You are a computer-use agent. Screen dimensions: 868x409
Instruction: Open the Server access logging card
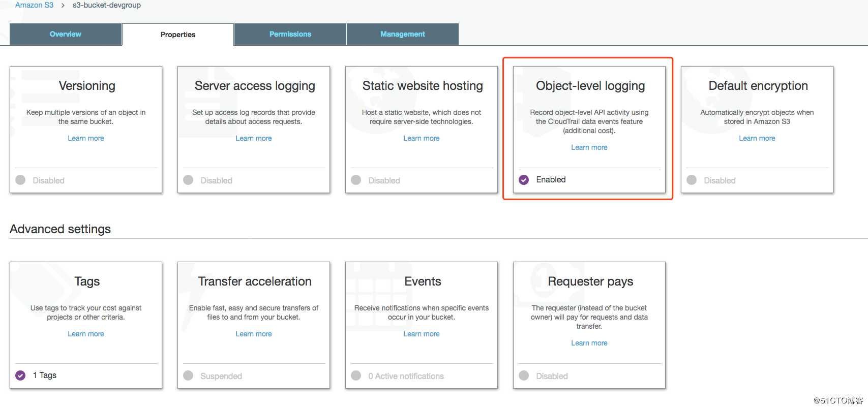tap(254, 130)
